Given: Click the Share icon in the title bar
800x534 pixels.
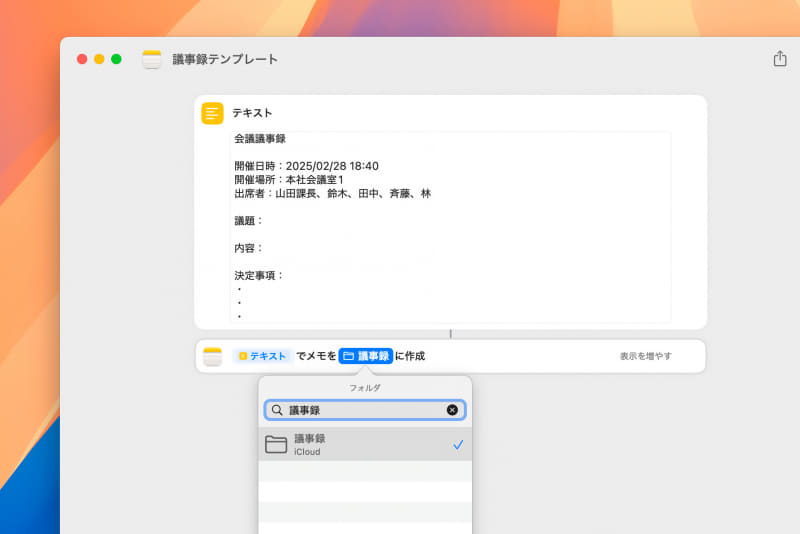Looking at the screenshot, I should [780, 59].
